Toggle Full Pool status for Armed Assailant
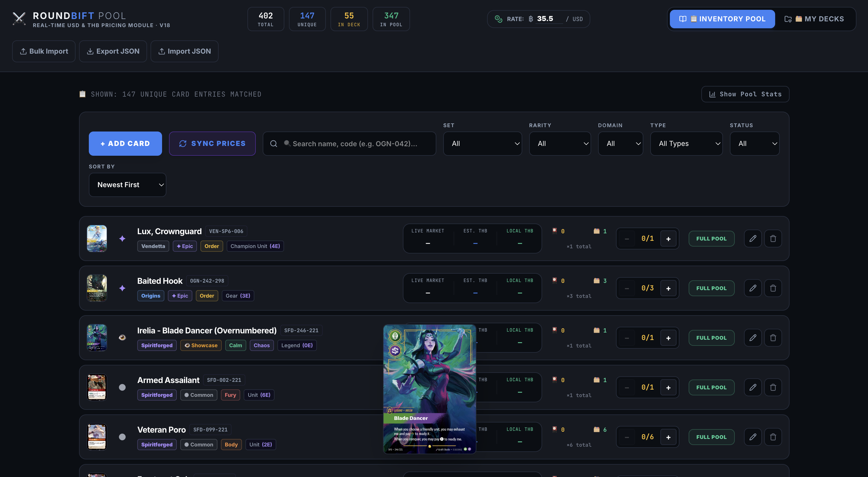The width and height of the screenshot is (868, 477). point(711,387)
